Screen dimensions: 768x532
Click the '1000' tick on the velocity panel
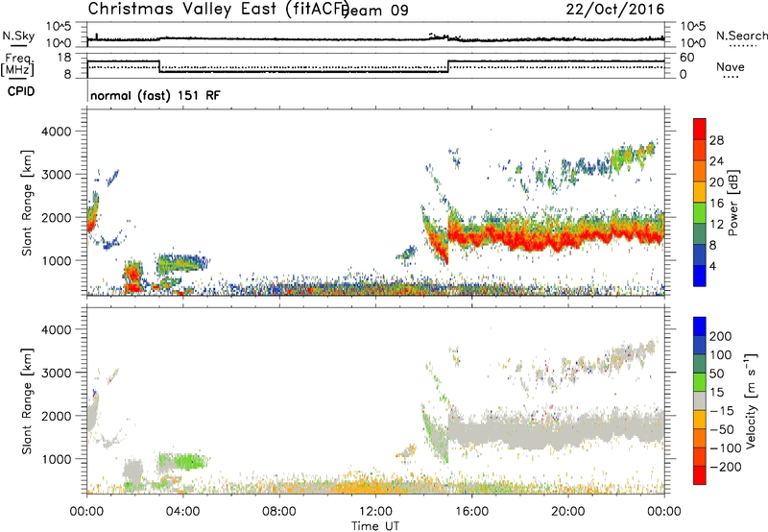(x=56, y=459)
